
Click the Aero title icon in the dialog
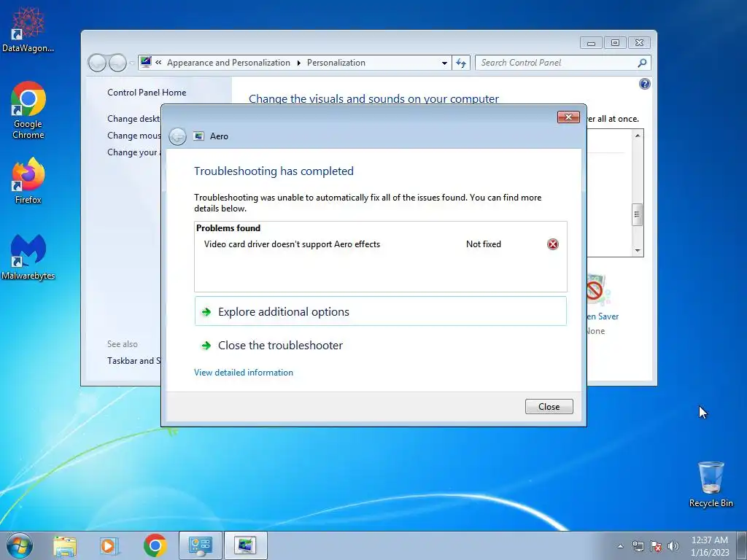coord(198,136)
